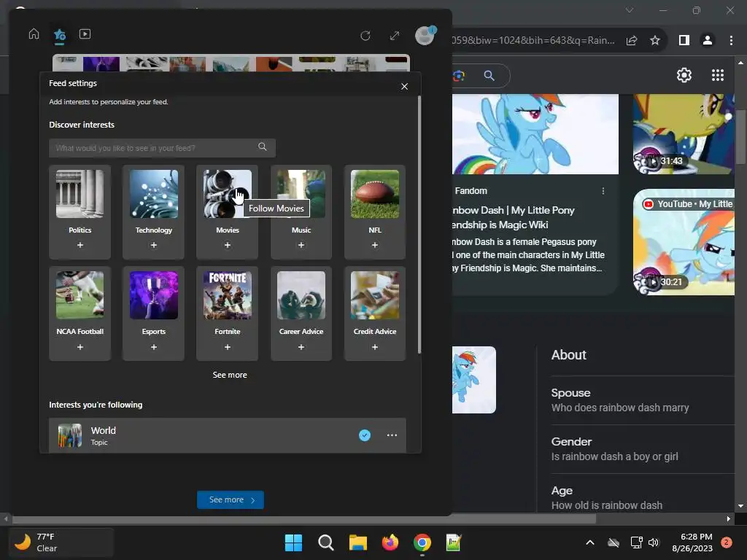The height and width of the screenshot is (560, 747).
Task: Open the personalized feed settings star icon
Action: click(x=60, y=35)
